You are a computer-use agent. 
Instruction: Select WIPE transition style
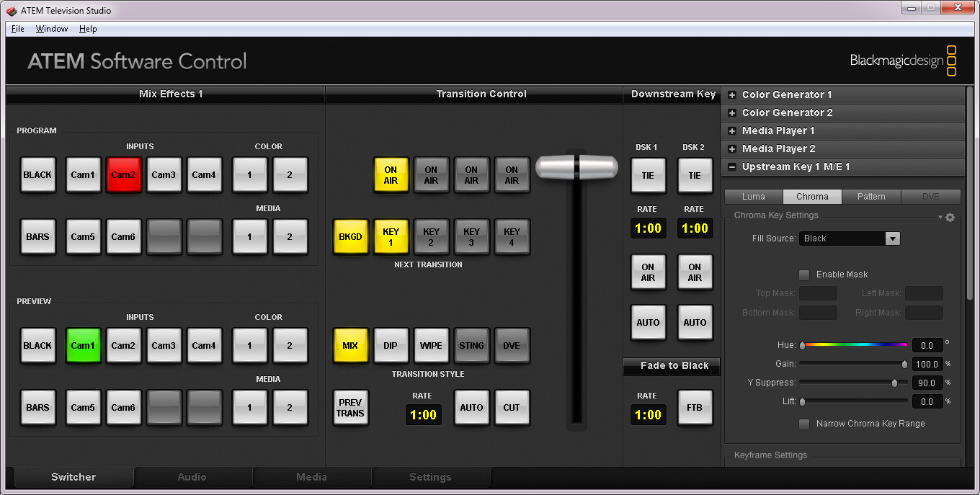coord(431,346)
